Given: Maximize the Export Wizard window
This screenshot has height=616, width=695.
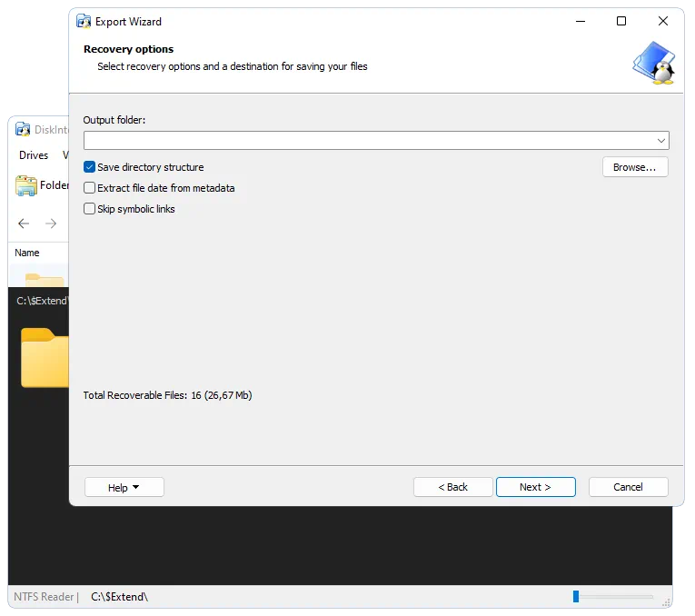Looking at the screenshot, I should click(621, 21).
